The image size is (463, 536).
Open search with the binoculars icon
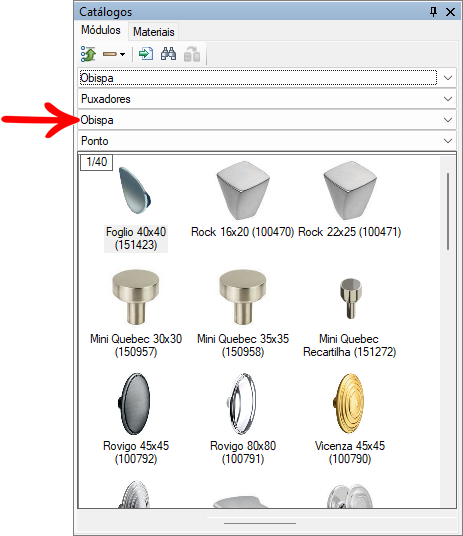click(x=169, y=54)
